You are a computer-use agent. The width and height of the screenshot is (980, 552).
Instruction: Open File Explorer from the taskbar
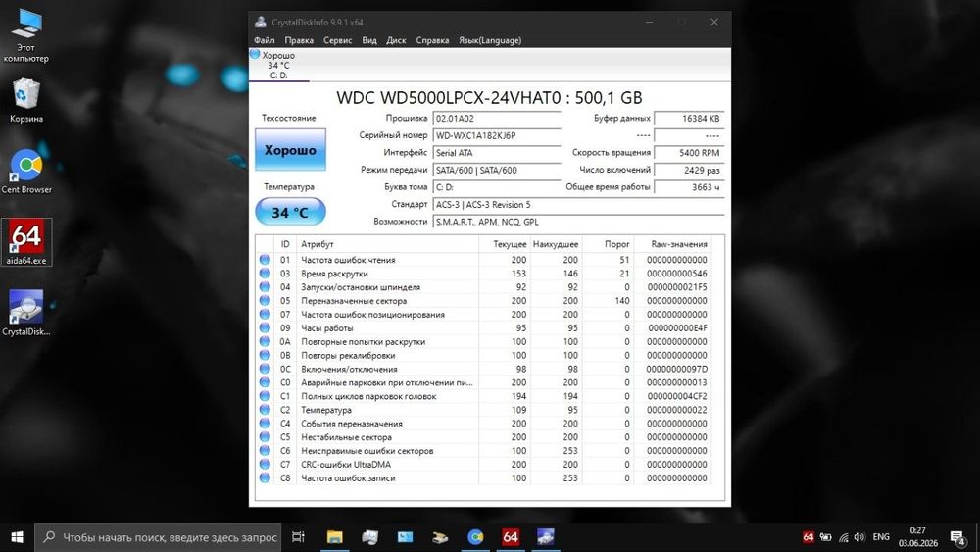tap(335, 537)
